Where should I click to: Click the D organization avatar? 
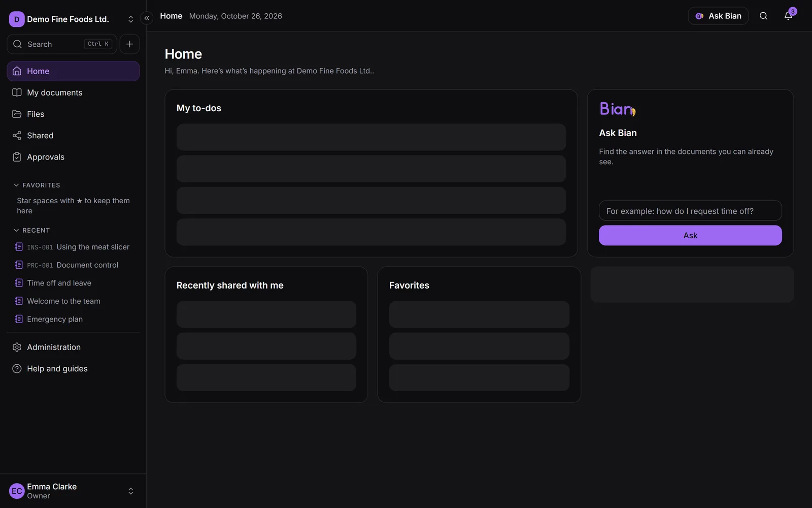pyautogui.click(x=17, y=19)
